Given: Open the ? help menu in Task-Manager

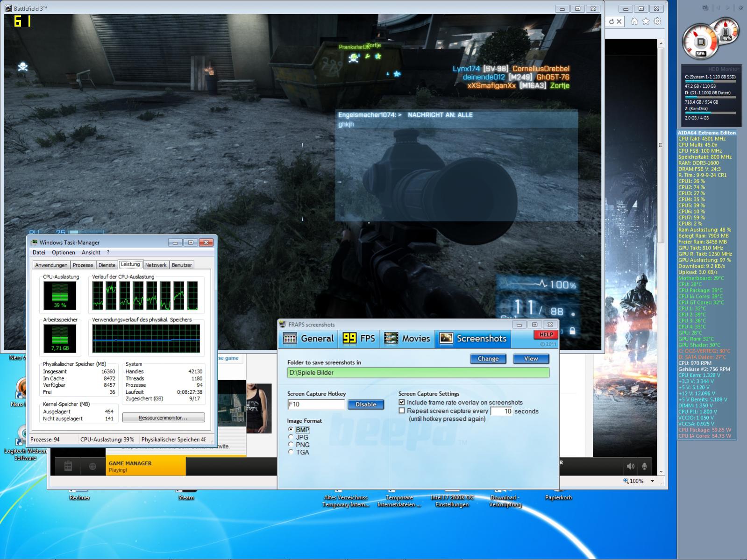Looking at the screenshot, I should point(108,253).
